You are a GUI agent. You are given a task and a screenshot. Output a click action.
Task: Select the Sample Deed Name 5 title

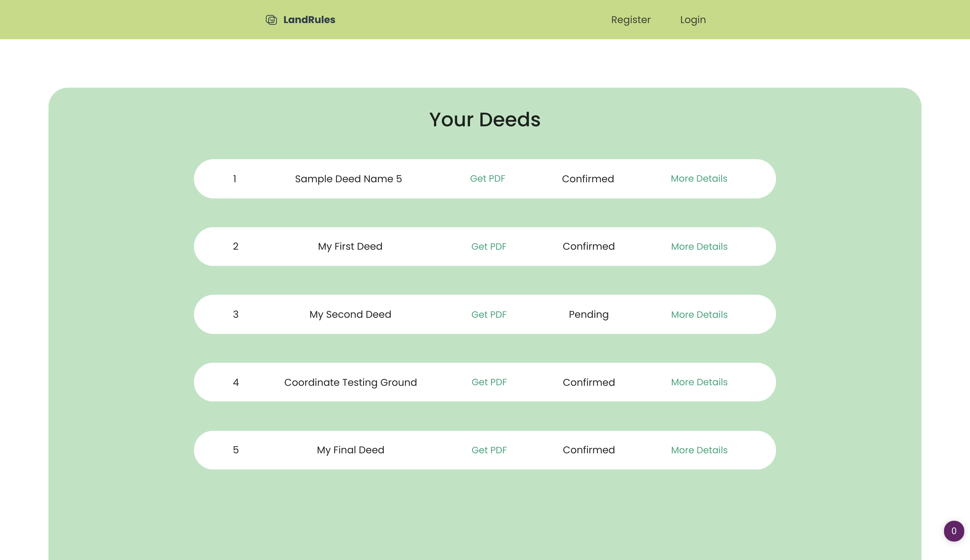click(x=348, y=179)
